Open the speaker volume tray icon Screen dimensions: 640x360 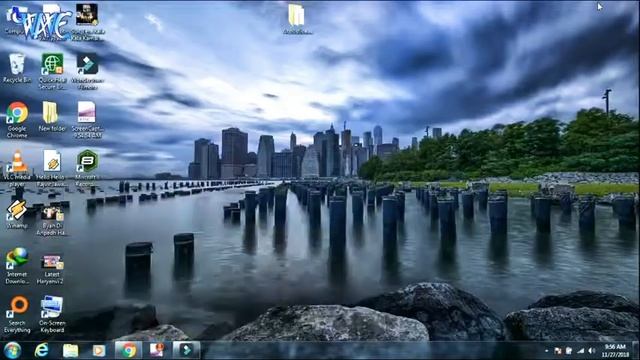click(x=591, y=351)
